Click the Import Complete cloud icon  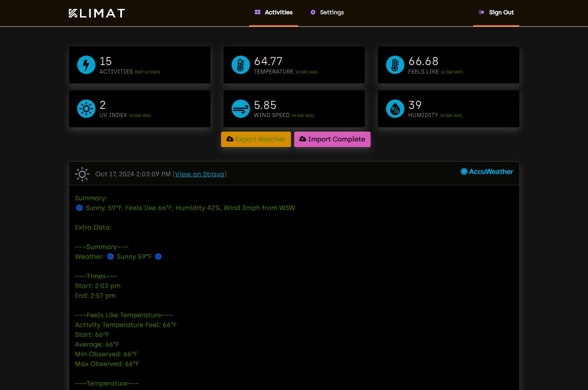point(303,139)
